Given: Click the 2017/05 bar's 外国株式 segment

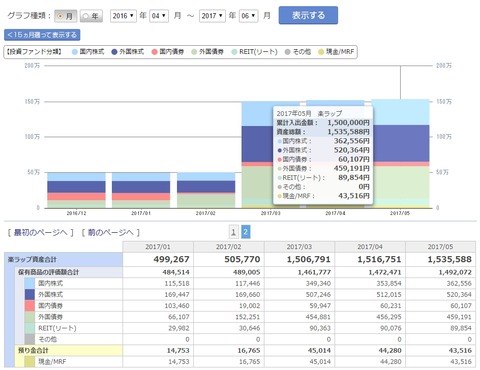Looking at the screenshot, I should pyautogui.click(x=400, y=144).
